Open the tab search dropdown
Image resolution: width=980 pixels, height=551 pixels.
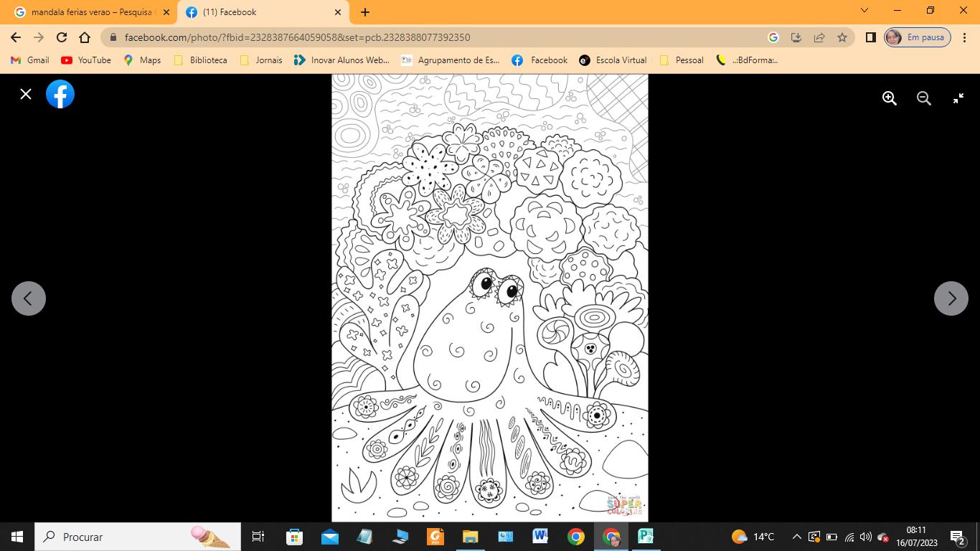click(x=864, y=11)
